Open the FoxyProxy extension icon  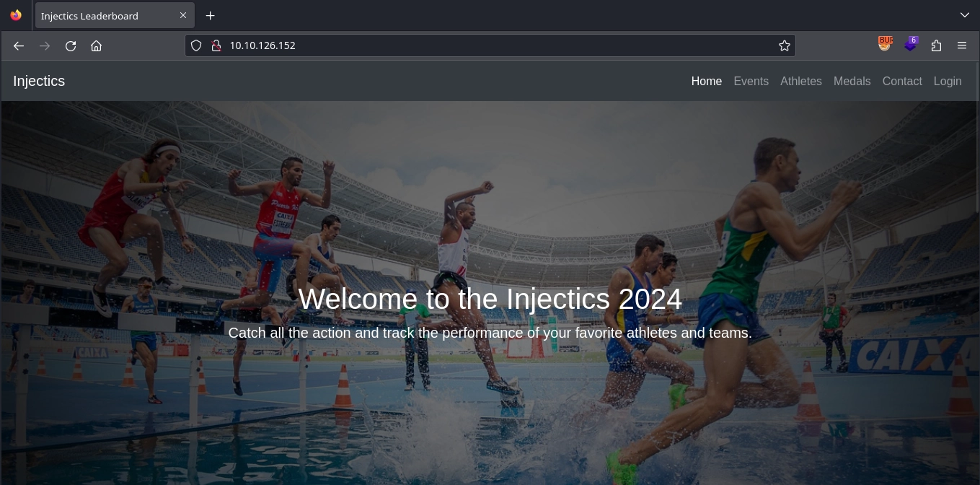tap(886, 44)
